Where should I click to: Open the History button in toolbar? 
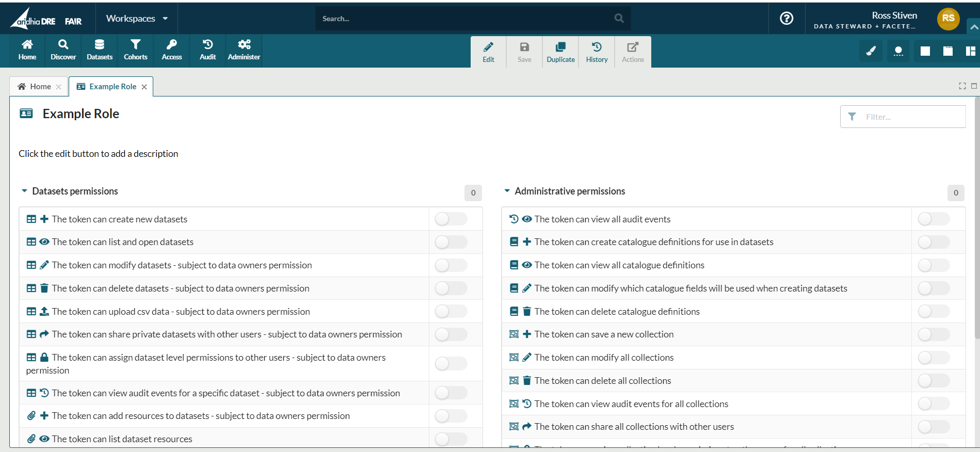(597, 52)
